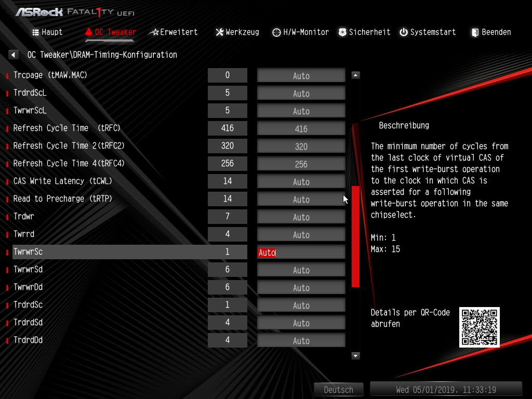Screen dimensions: 532x399
Task: Select the Trdwr Auto field
Action: coord(301,217)
